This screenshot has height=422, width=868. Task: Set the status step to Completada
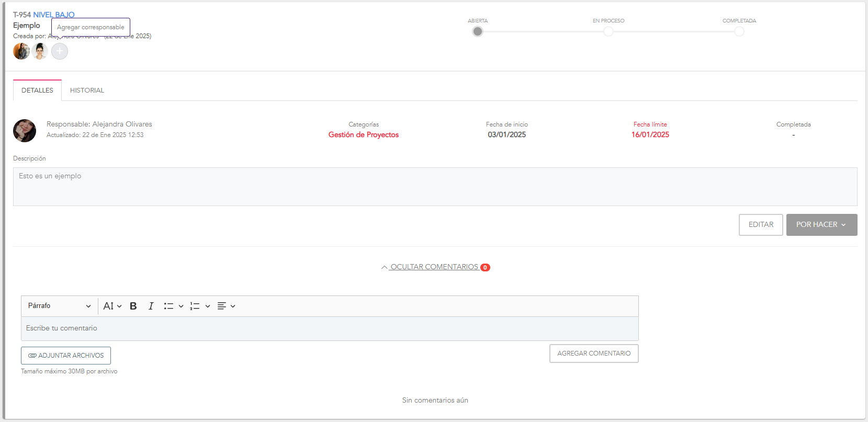click(x=739, y=31)
